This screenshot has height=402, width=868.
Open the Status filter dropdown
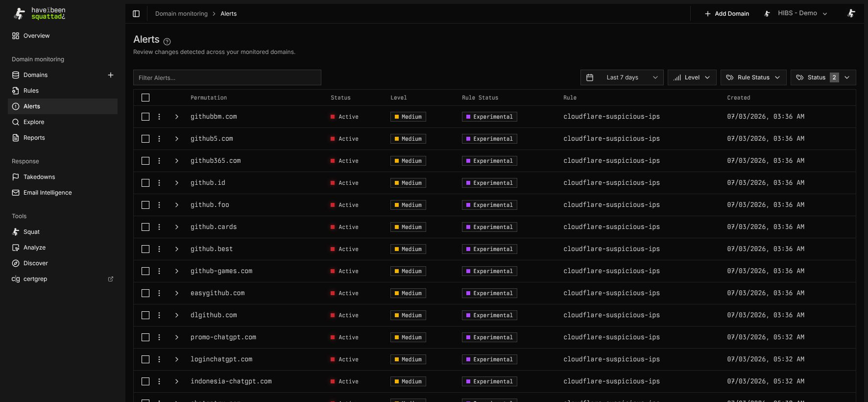pos(823,77)
